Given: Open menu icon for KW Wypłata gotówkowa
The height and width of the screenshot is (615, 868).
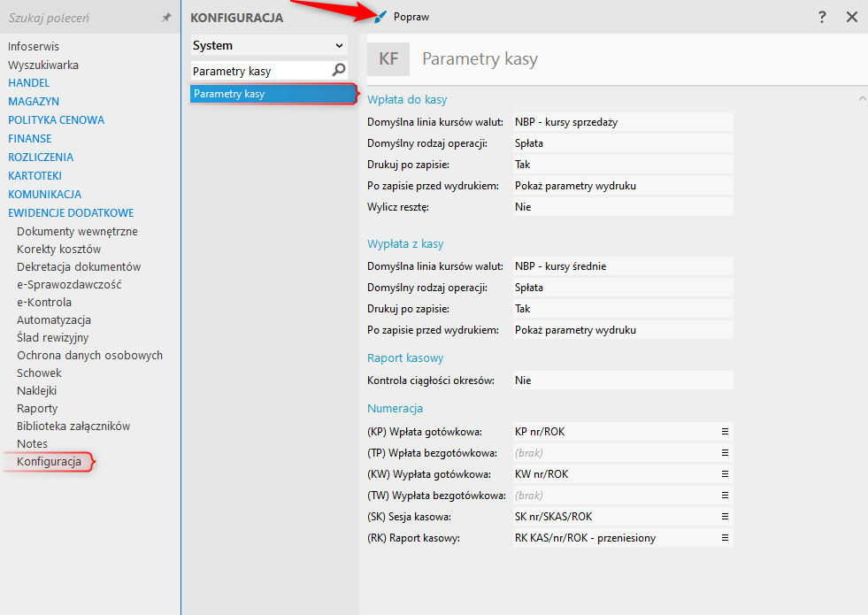Looking at the screenshot, I should pyautogui.click(x=725, y=474).
